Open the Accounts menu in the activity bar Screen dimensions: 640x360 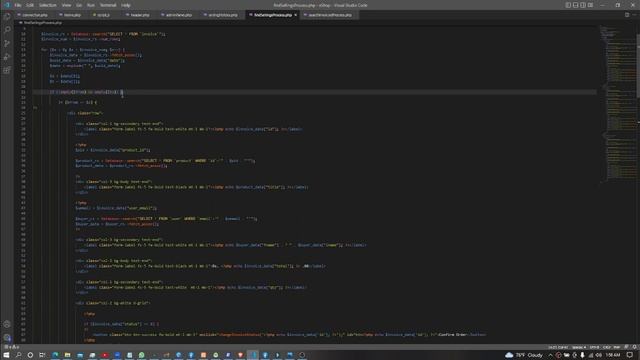[7, 324]
